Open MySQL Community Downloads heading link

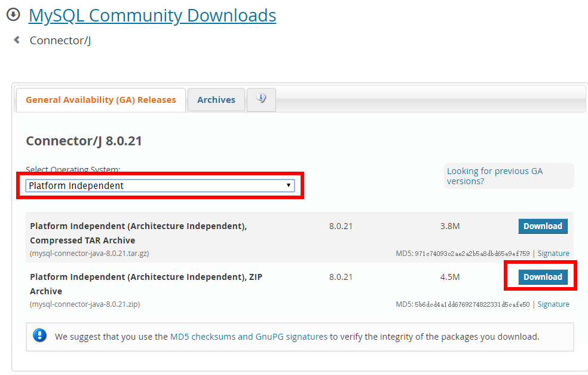152,15
